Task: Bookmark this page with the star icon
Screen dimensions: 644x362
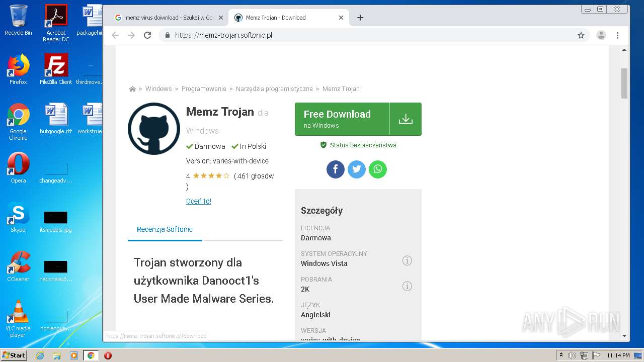Action: click(581, 35)
